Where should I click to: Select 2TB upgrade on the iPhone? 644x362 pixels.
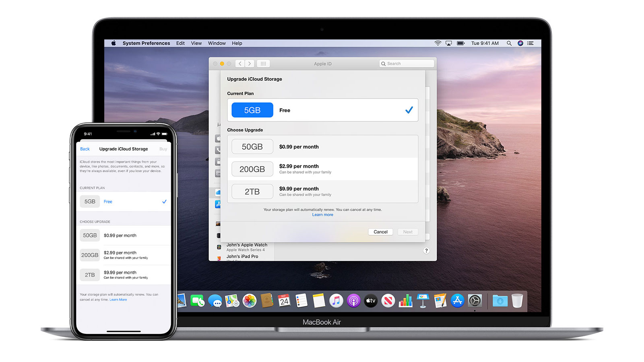click(124, 275)
